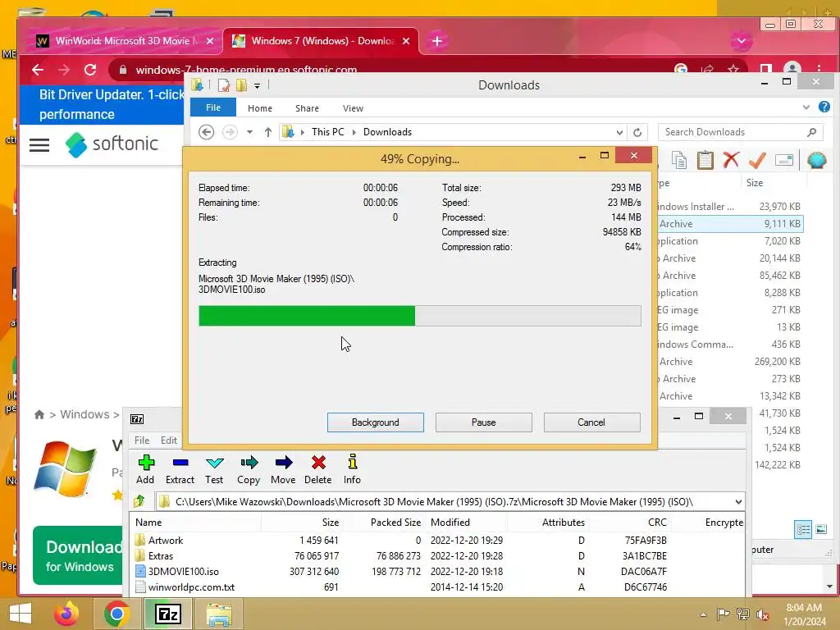Click the Windows breadcrumb link on softonic
The height and width of the screenshot is (630, 840).
tap(84, 414)
